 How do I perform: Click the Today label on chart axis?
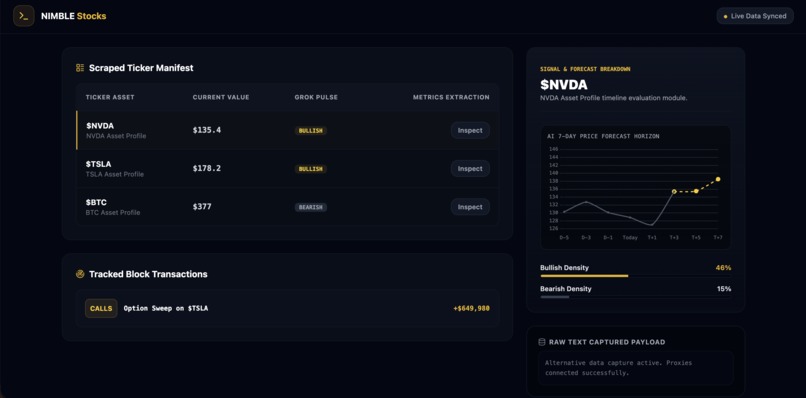tap(630, 238)
